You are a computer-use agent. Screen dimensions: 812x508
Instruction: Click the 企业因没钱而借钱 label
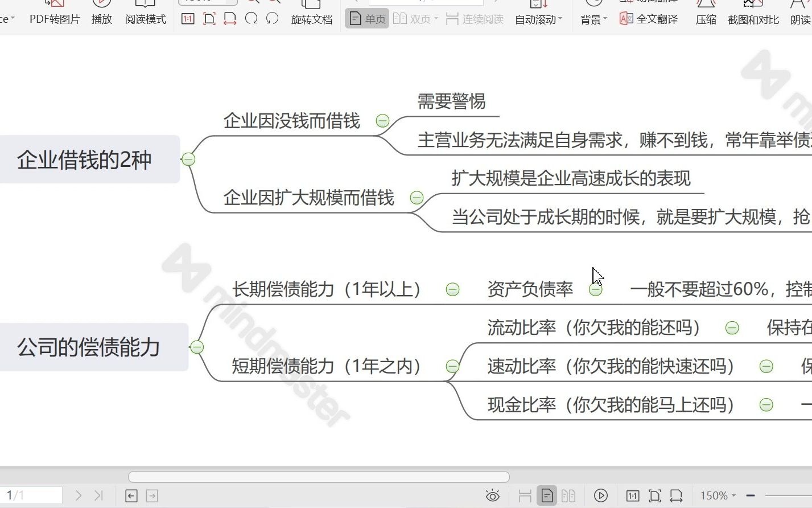coord(292,121)
